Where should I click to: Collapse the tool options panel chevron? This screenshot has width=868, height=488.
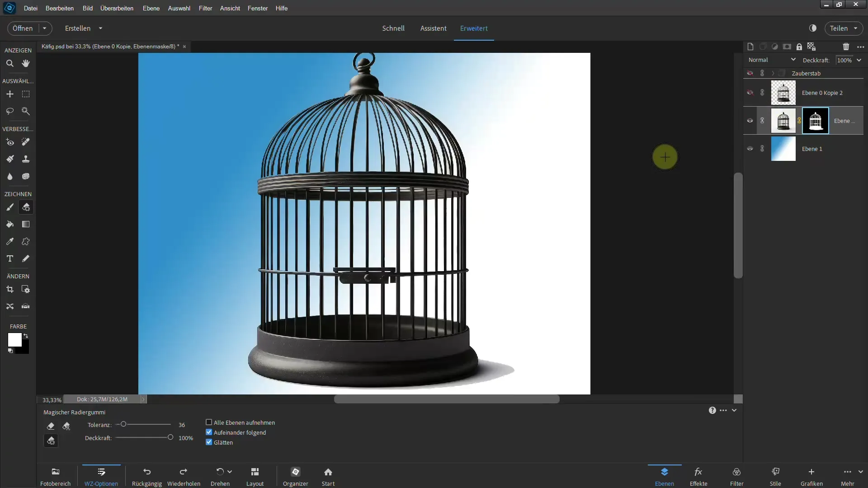click(734, 410)
